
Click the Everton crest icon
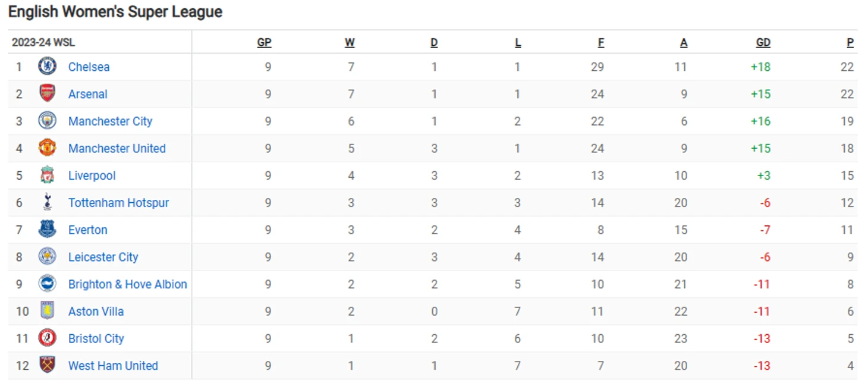(x=47, y=230)
